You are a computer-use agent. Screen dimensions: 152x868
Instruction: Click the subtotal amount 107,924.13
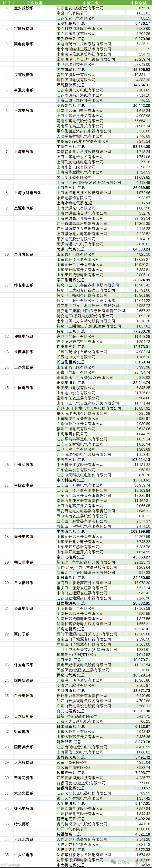tap(141, 460)
